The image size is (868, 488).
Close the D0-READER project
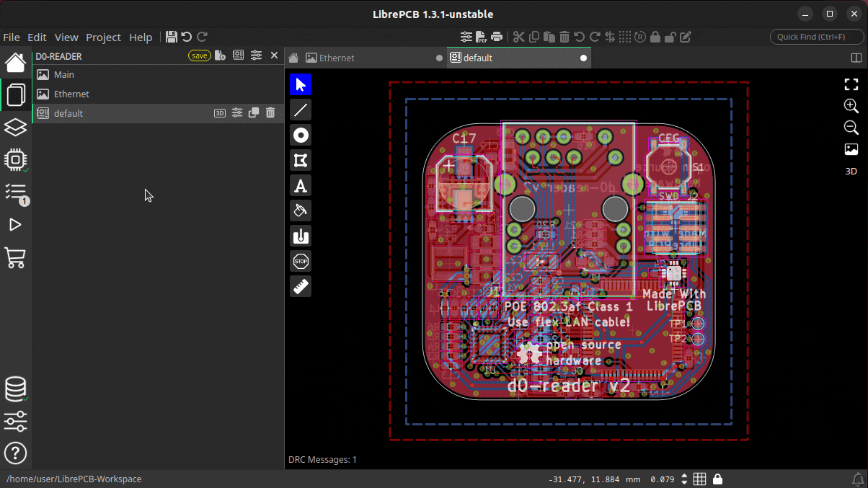click(274, 56)
